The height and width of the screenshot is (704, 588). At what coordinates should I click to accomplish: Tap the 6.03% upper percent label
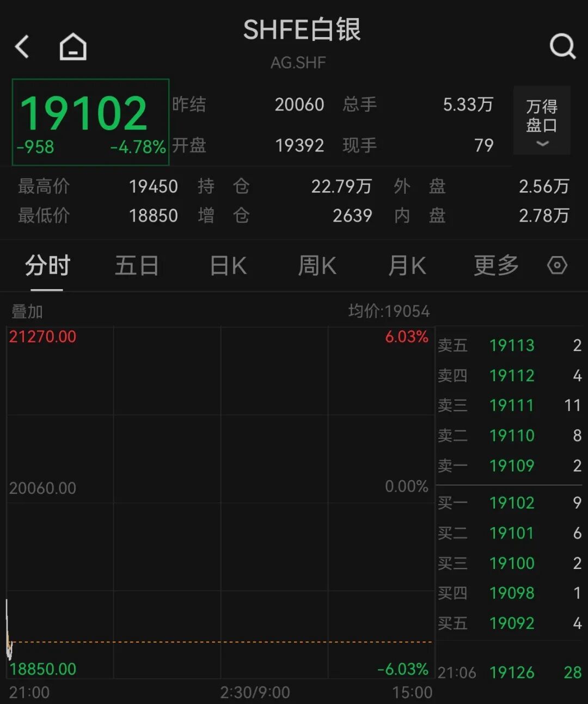407,336
